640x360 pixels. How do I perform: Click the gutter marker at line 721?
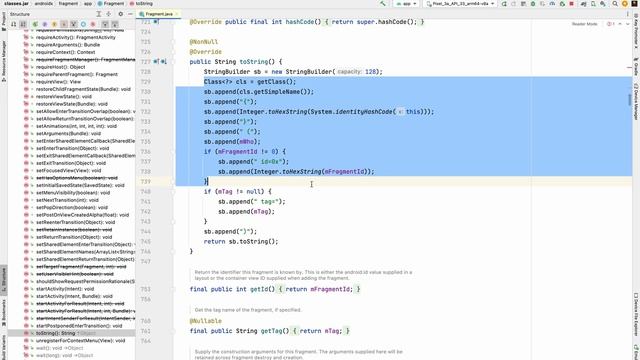tap(156, 22)
